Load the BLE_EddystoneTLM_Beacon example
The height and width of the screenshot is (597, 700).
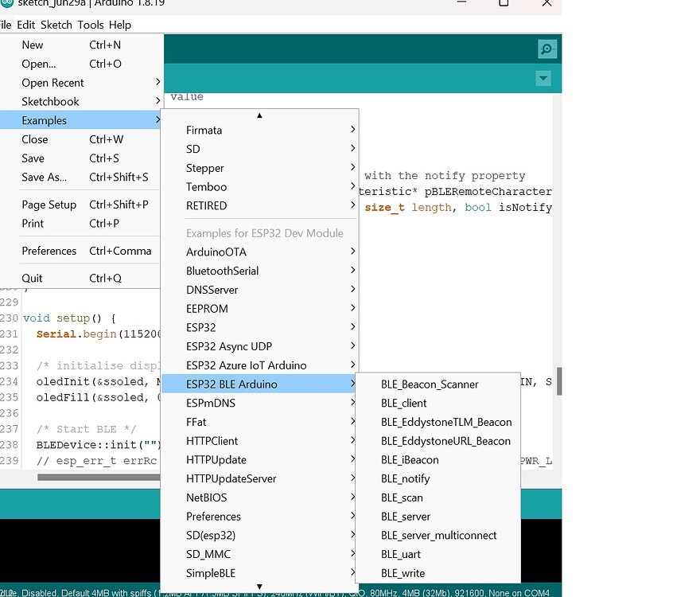tap(438, 422)
